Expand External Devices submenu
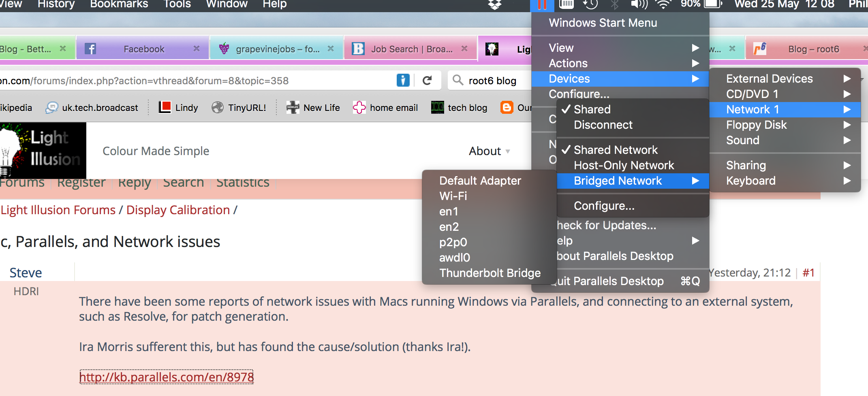Image resolution: width=868 pixels, height=396 pixels. 785,79
